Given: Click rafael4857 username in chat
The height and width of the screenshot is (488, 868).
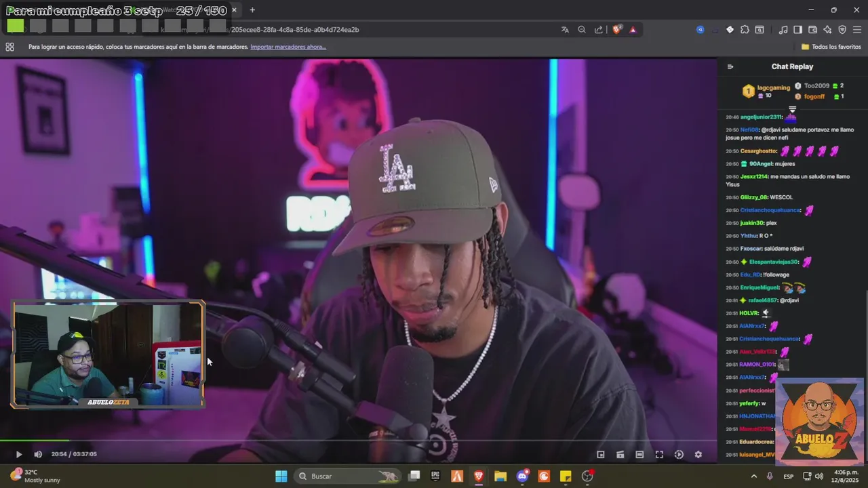Looking at the screenshot, I should pyautogui.click(x=762, y=300).
